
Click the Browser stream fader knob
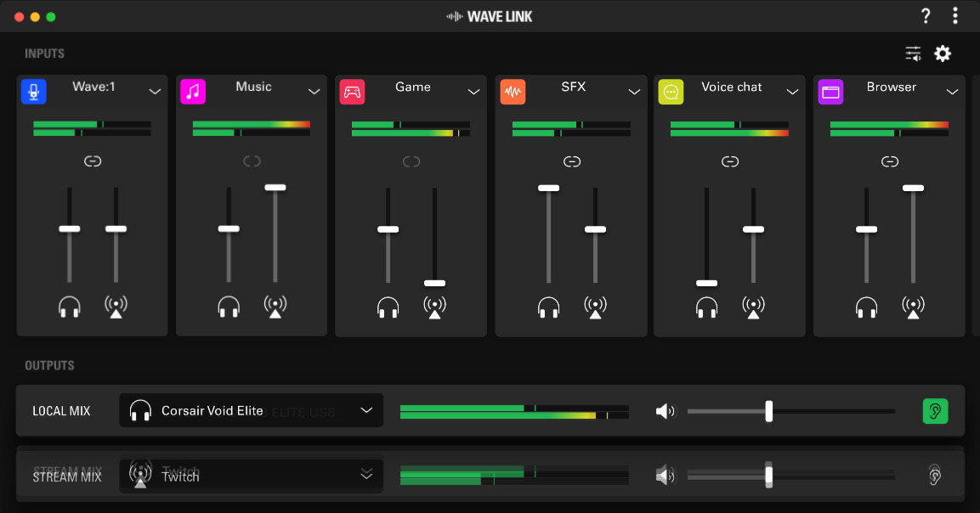[x=913, y=188]
